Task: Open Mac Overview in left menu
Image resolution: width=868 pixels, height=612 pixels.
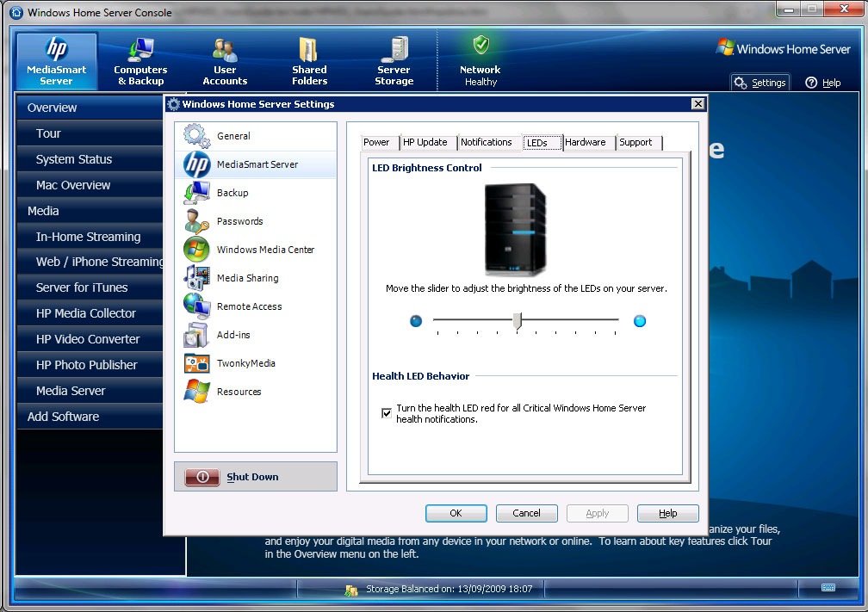Action: (90, 185)
